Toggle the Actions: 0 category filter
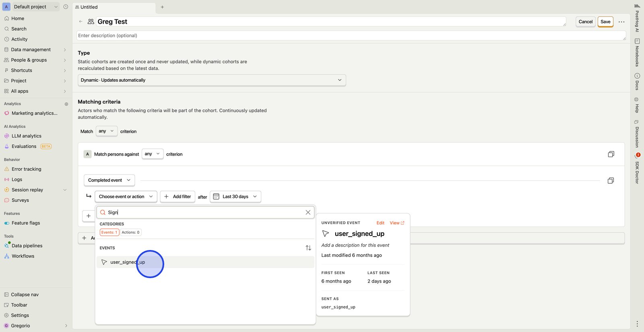 tap(130, 232)
